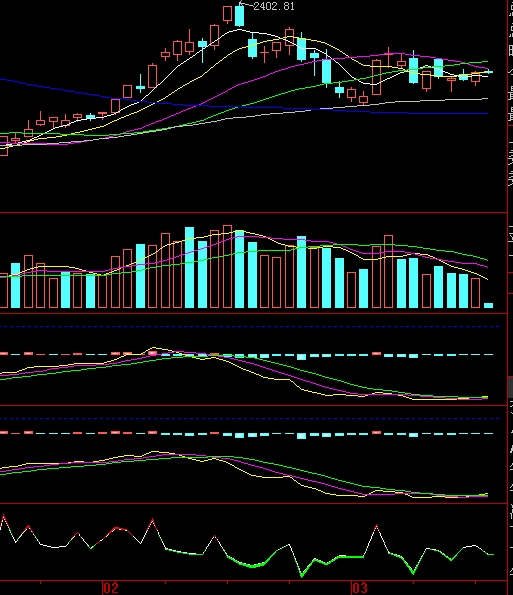
Task: Click the cyan candlestick at the 2402.81 peak
Action: [x=239, y=15]
